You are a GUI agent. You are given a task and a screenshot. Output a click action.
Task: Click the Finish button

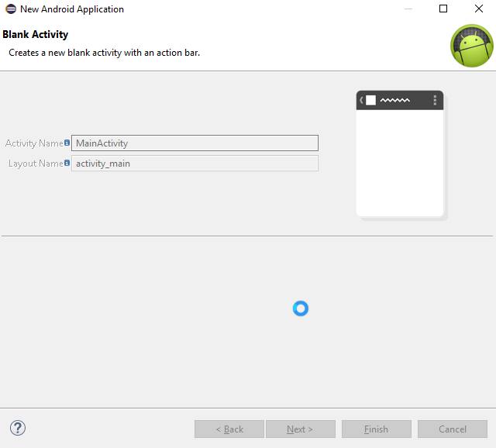pyautogui.click(x=377, y=429)
